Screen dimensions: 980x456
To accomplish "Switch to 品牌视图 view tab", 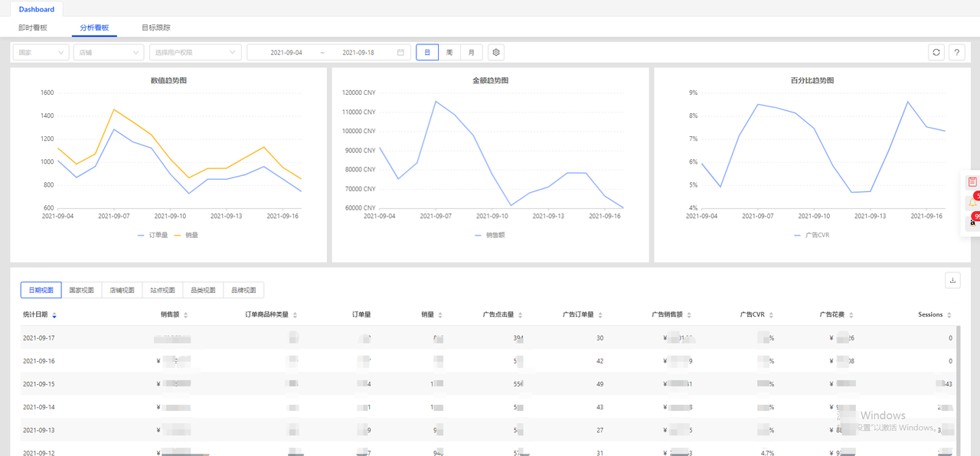I will 243,290.
